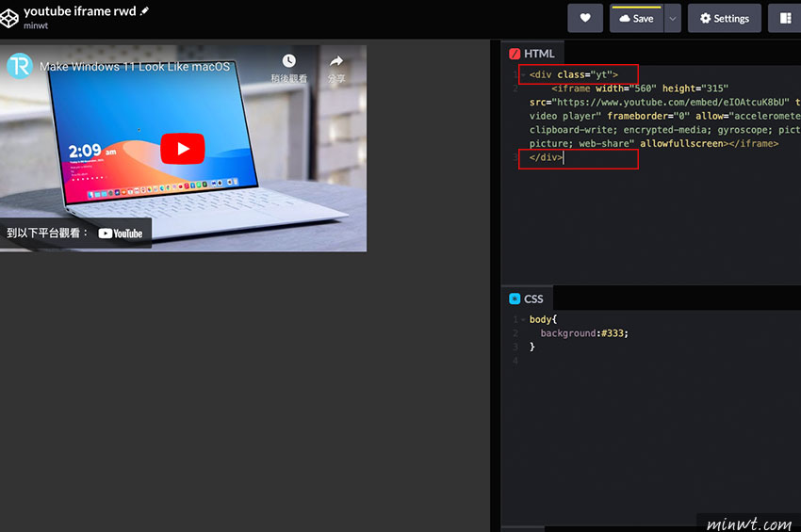Edit pen title via pencil icon
This screenshot has height=532, width=801.
(x=144, y=10)
